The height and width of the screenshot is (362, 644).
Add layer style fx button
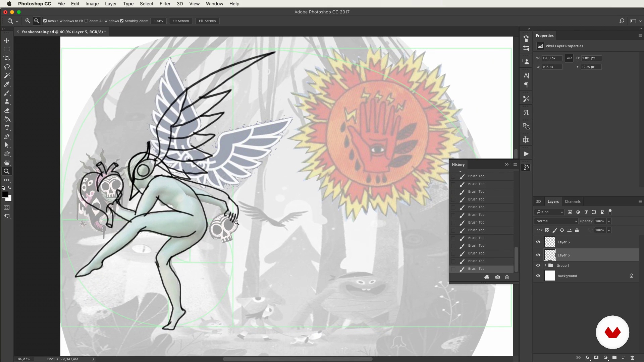pos(587,358)
